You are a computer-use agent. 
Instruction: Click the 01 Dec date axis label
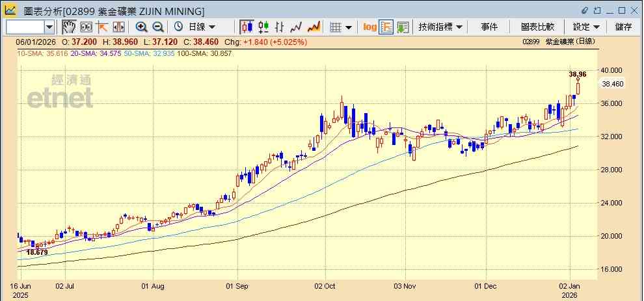486,286
